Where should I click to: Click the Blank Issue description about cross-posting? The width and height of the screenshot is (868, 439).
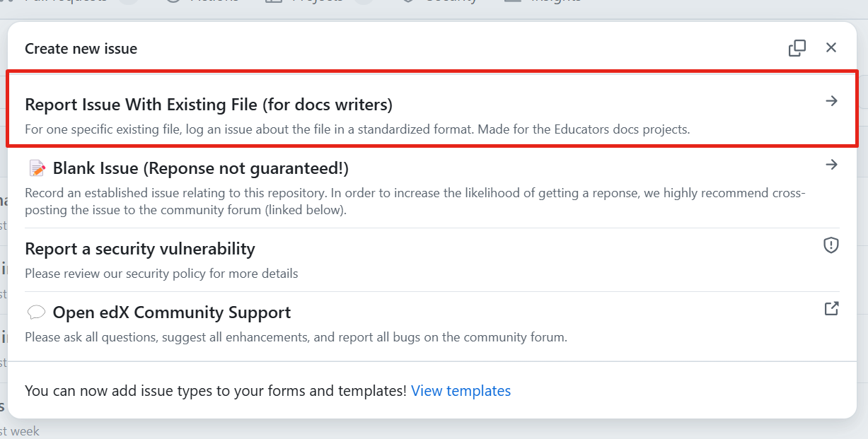pos(415,201)
